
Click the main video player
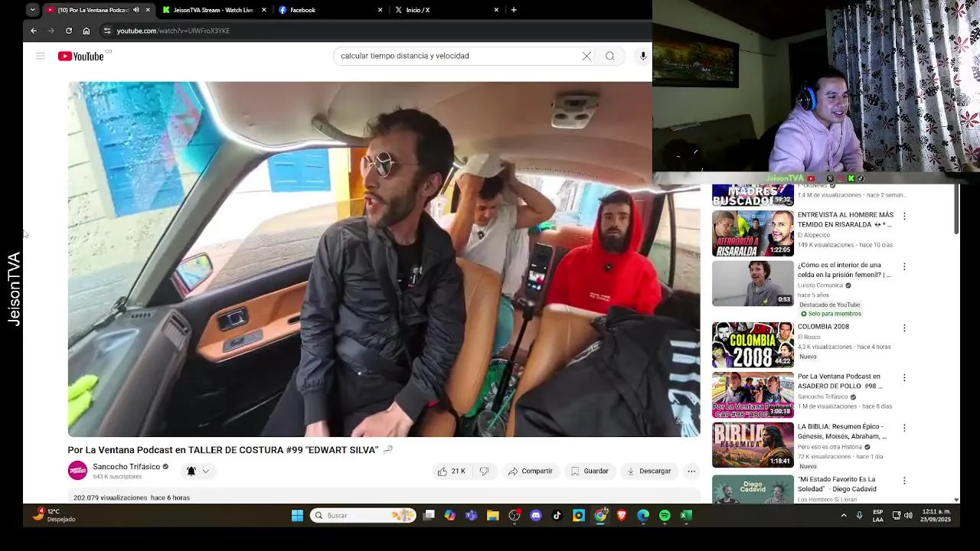pos(384,259)
